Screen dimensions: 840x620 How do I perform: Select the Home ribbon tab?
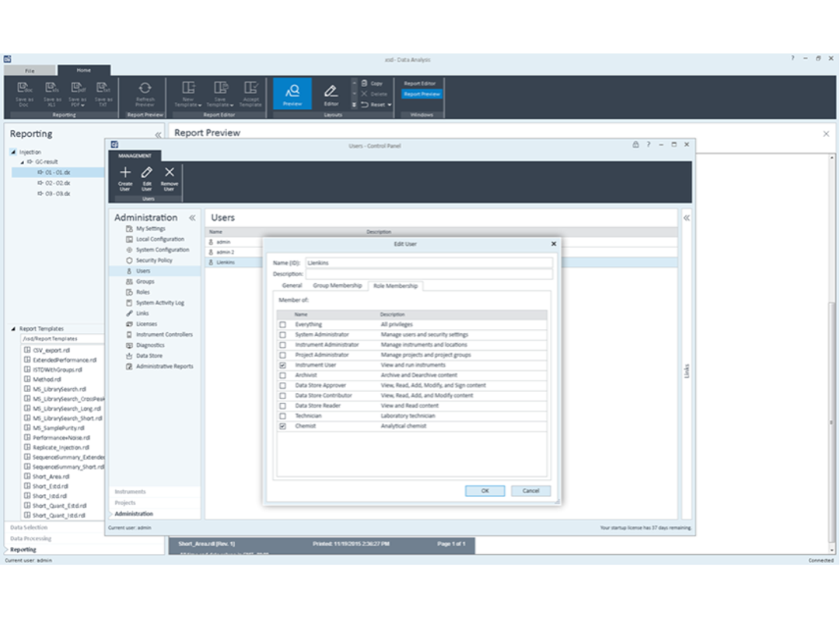point(83,70)
